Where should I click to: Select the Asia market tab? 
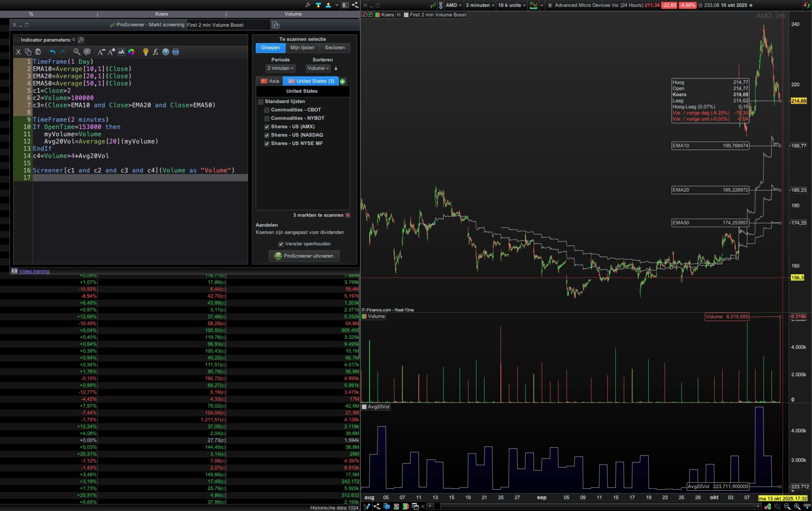[x=270, y=81]
